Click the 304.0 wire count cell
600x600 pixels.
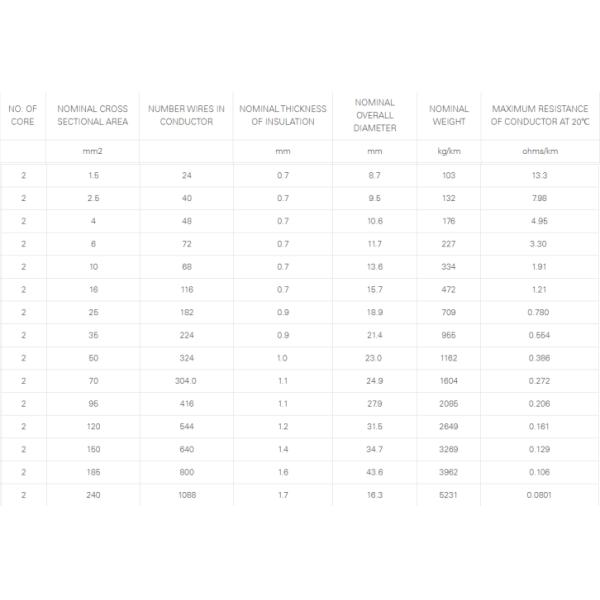tap(186, 381)
